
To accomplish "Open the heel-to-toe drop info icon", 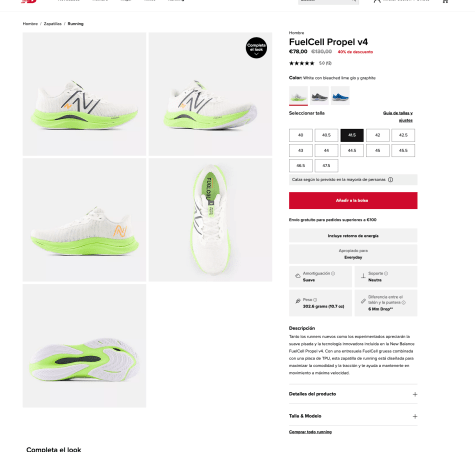I will (x=404, y=303).
